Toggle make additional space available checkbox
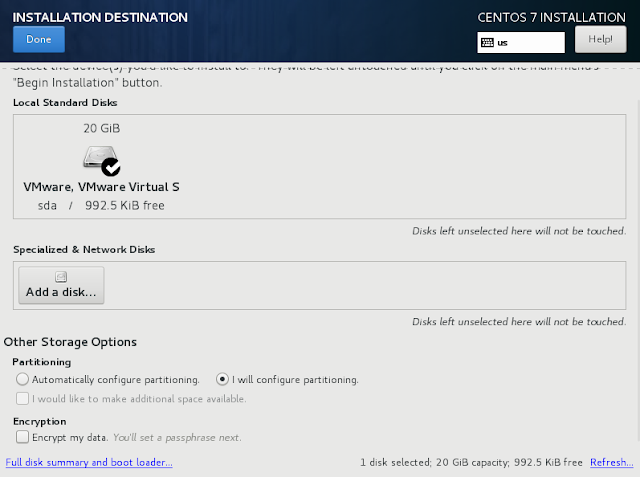Screen dimensions: 640x477 tap(22, 398)
